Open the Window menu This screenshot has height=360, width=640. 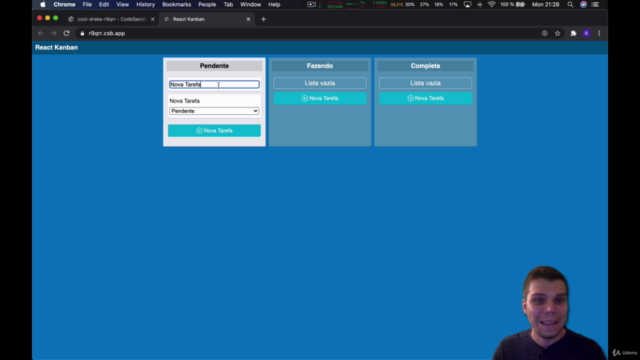click(250, 4)
